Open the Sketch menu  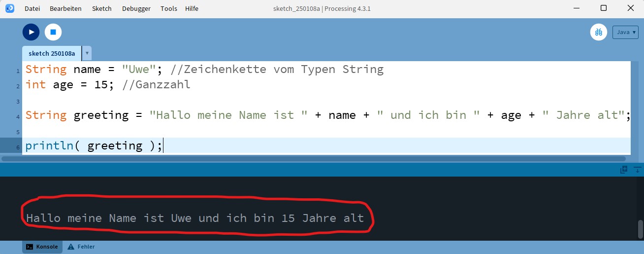click(102, 8)
